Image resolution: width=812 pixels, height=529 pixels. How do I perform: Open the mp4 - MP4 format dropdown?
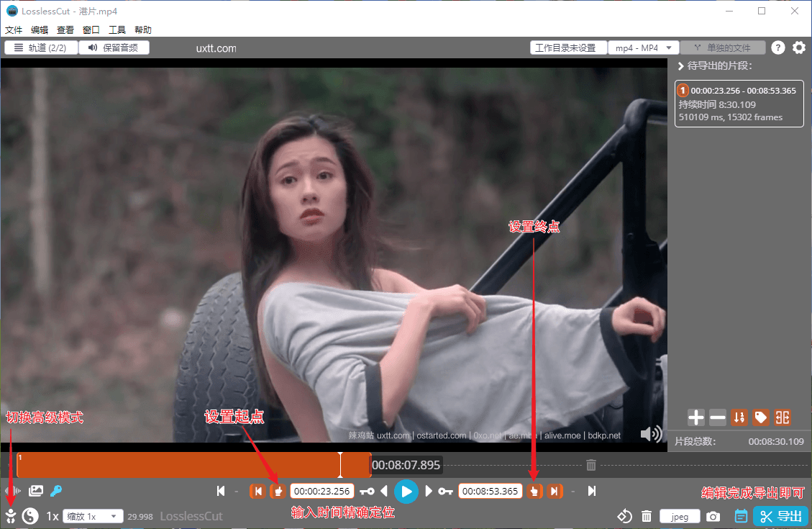pos(644,48)
